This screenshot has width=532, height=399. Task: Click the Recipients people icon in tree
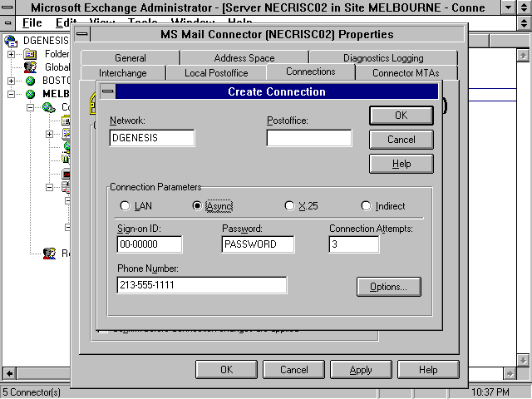click(50, 253)
